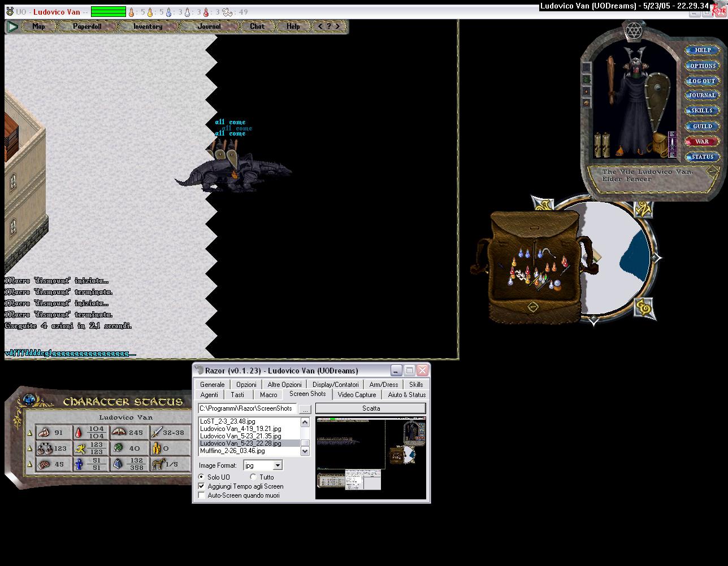Toggle the red WAR mode button
The height and width of the screenshot is (566, 728).
[x=703, y=142]
